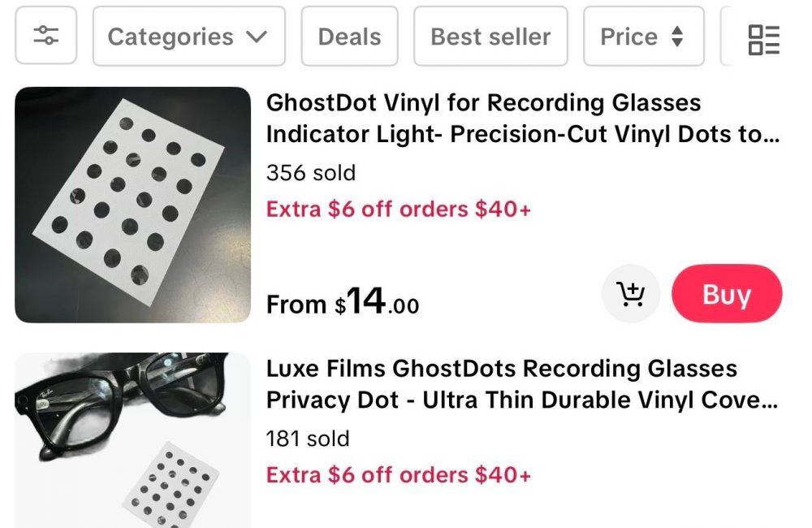The image size is (812, 528).
Task: Add GhostDot Vinyl to cart via cart icon
Action: tap(630, 294)
